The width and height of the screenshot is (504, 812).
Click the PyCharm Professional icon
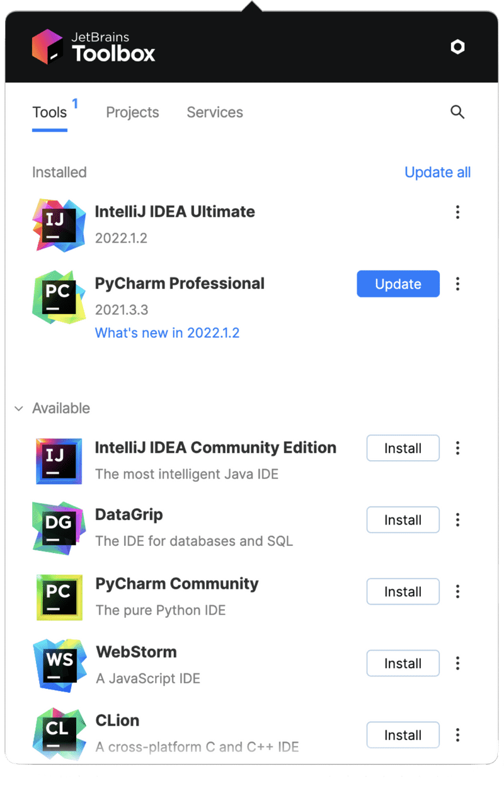point(59,297)
